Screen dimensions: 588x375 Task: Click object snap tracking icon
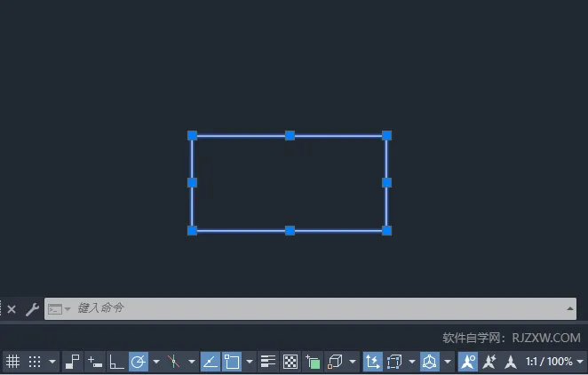point(211,362)
